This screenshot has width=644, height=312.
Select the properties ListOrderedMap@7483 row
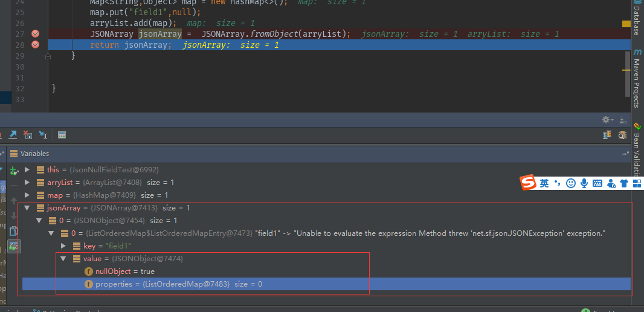point(326,284)
